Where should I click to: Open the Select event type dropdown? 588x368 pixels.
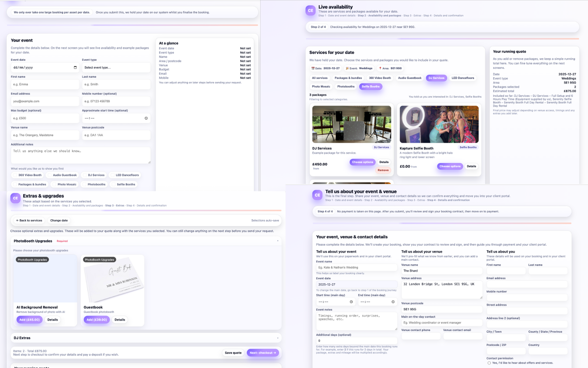click(116, 67)
